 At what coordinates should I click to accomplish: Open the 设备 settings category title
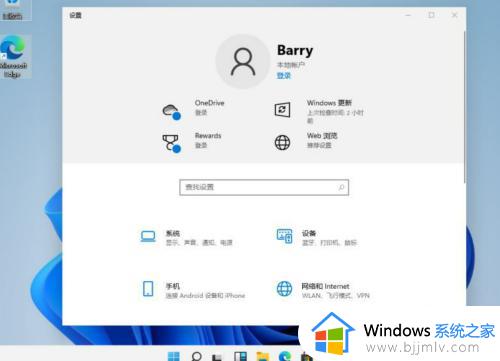click(309, 233)
